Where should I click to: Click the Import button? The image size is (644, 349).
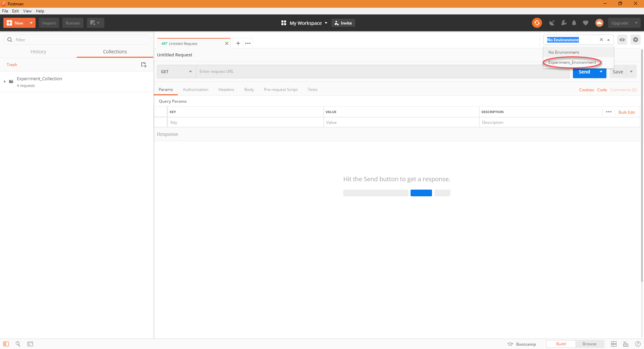(x=49, y=23)
